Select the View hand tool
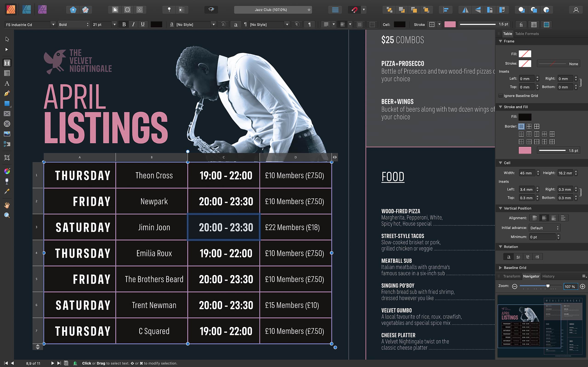The width and height of the screenshot is (588, 367). tap(7, 205)
